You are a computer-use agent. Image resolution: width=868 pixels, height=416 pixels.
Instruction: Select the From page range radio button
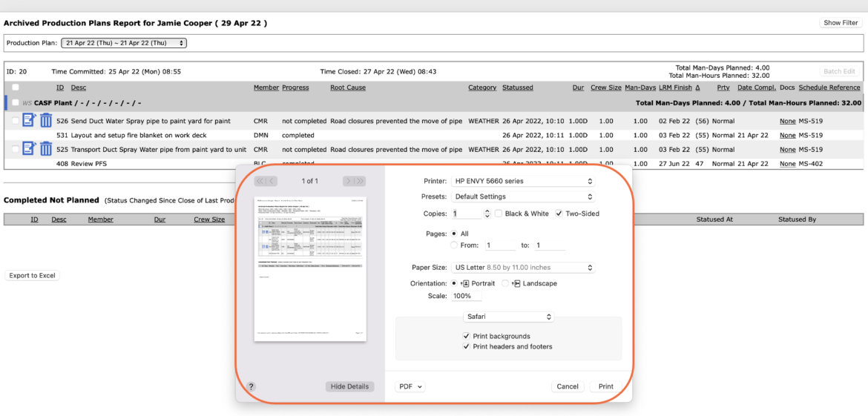pyautogui.click(x=455, y=245)
